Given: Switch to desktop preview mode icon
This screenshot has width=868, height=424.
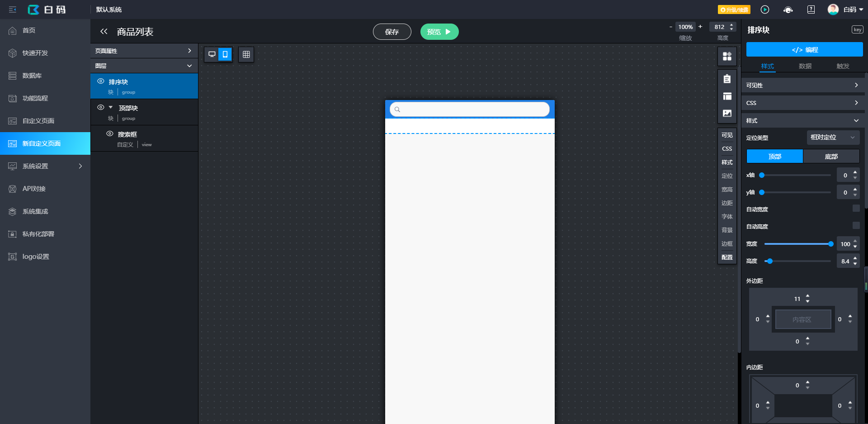Looking at the screenshot, I should pos(212,54).
